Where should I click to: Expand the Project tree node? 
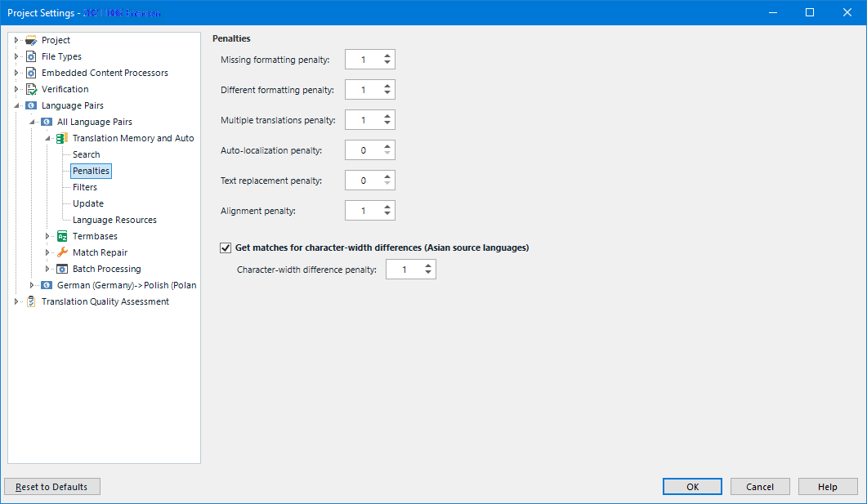(x=16, y=39)
